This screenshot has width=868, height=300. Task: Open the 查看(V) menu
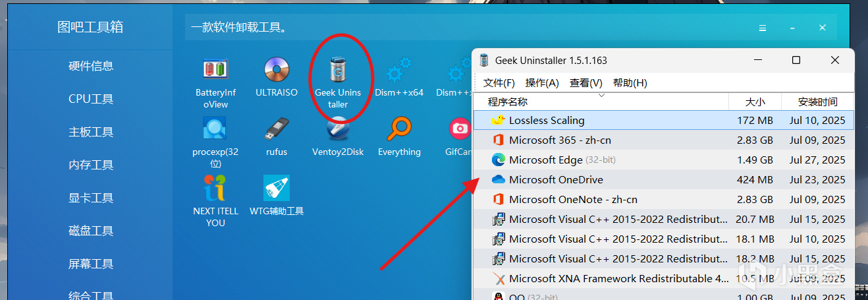tap(586, 83)
